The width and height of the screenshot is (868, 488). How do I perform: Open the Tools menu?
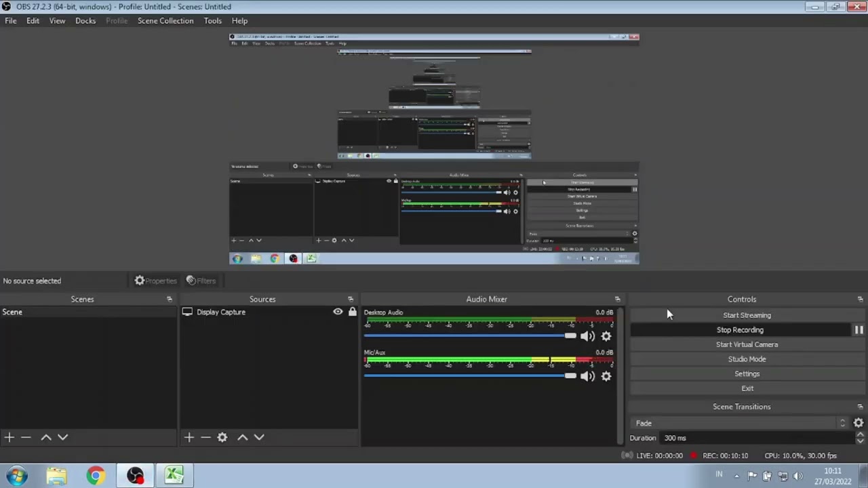point(212,20)
